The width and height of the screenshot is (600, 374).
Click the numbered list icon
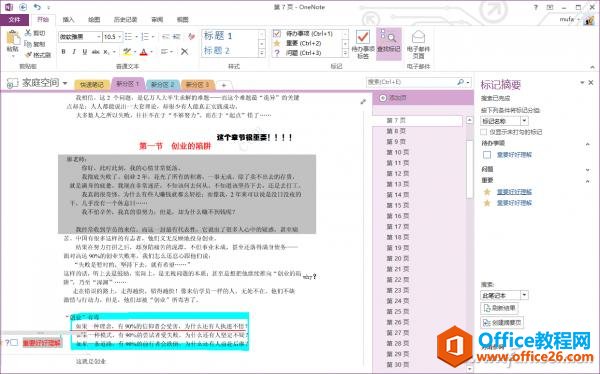pos(145,37)
